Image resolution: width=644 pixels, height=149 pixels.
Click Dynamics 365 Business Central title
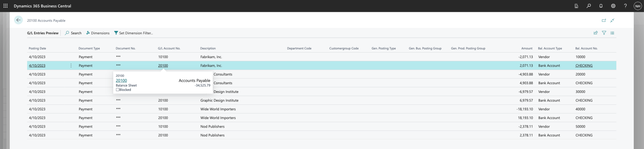[42, 6]
